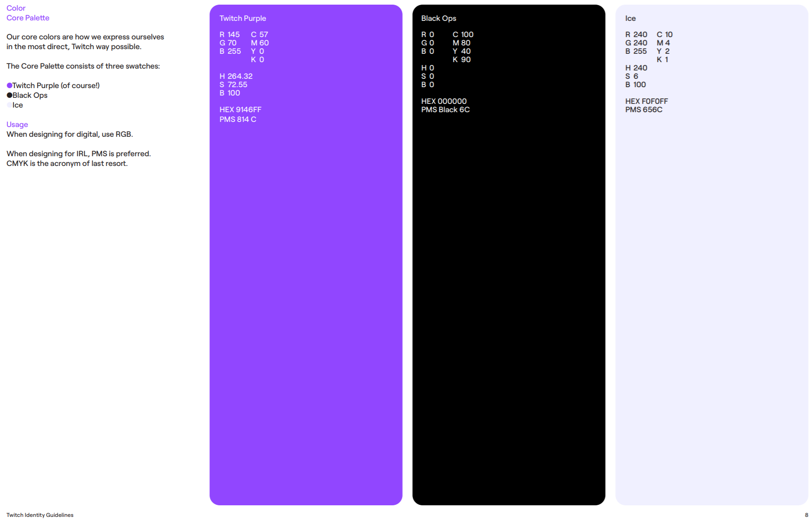Click the "Core Palette" heading
The image size is (812, 522).
point(28,18)
